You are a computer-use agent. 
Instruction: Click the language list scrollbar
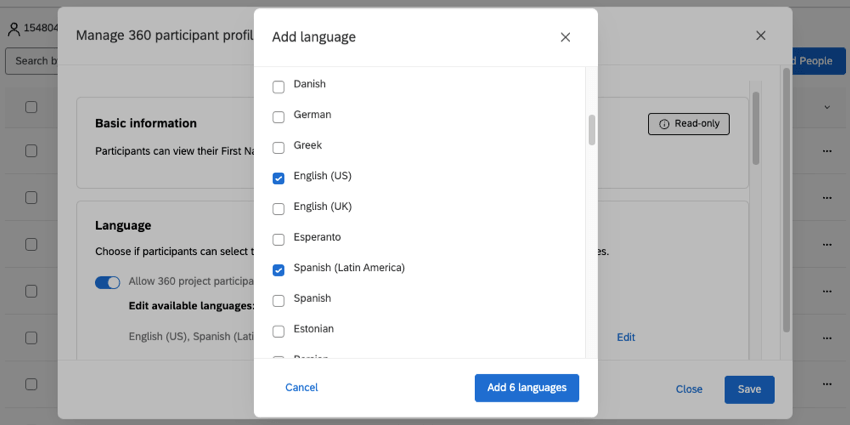(591, 130)
